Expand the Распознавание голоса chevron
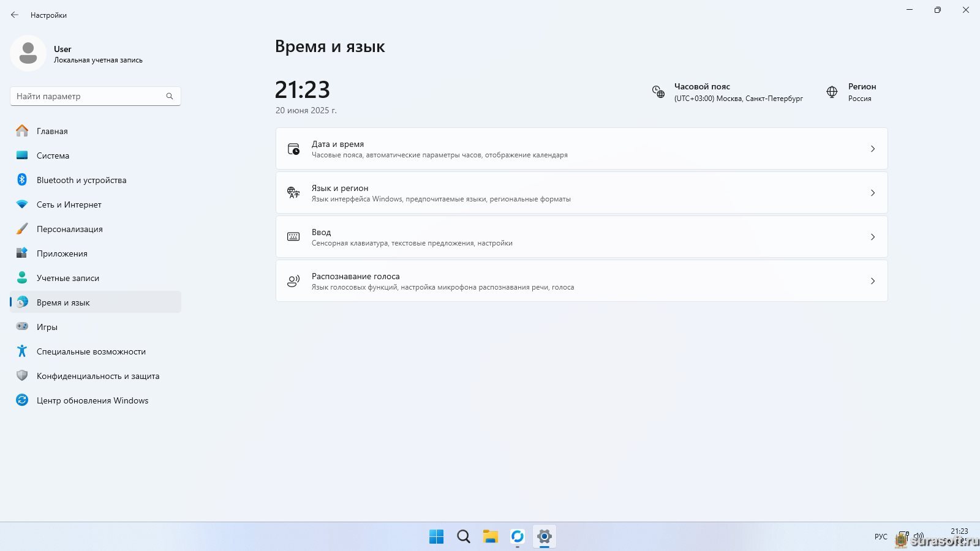 click(873, 281)
